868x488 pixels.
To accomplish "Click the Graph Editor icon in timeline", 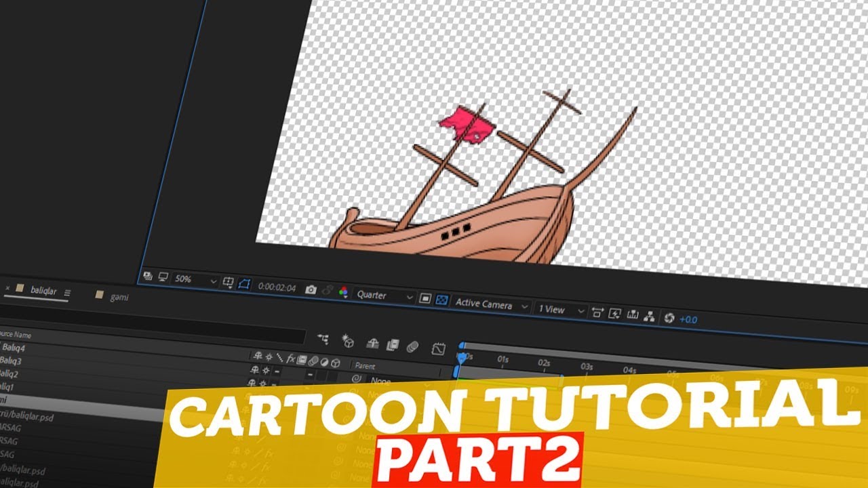I will click(x=437, y=348).
